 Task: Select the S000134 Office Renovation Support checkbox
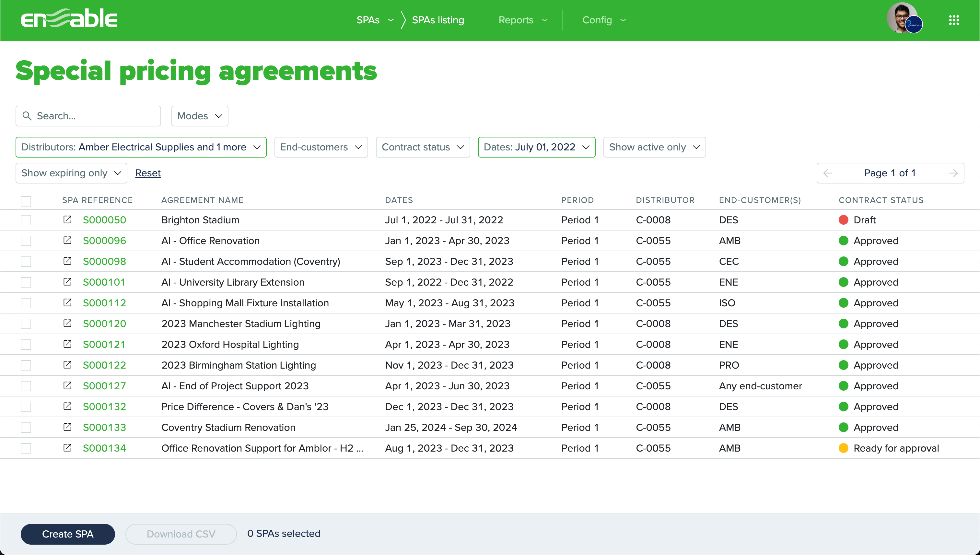26,448
